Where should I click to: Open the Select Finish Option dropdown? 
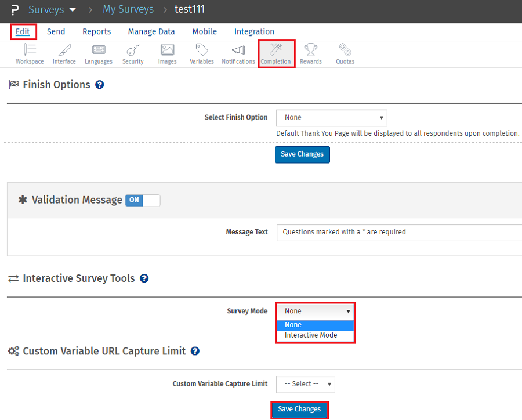332,118
